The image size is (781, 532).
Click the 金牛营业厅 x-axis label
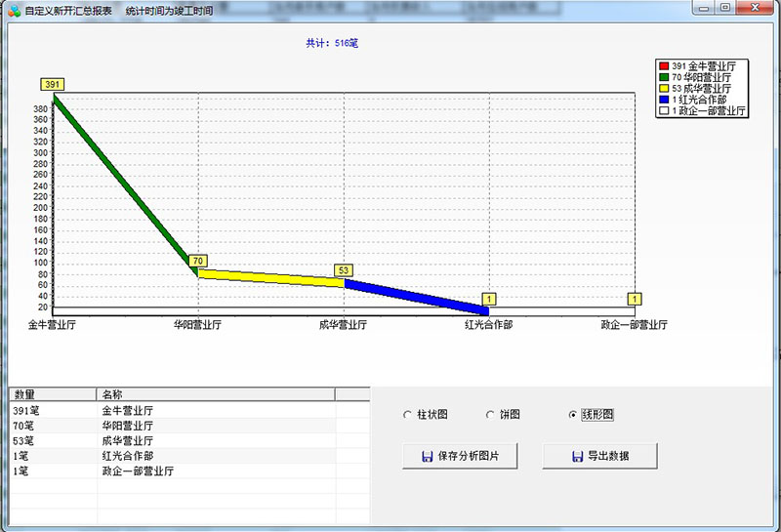coord(52,325)
